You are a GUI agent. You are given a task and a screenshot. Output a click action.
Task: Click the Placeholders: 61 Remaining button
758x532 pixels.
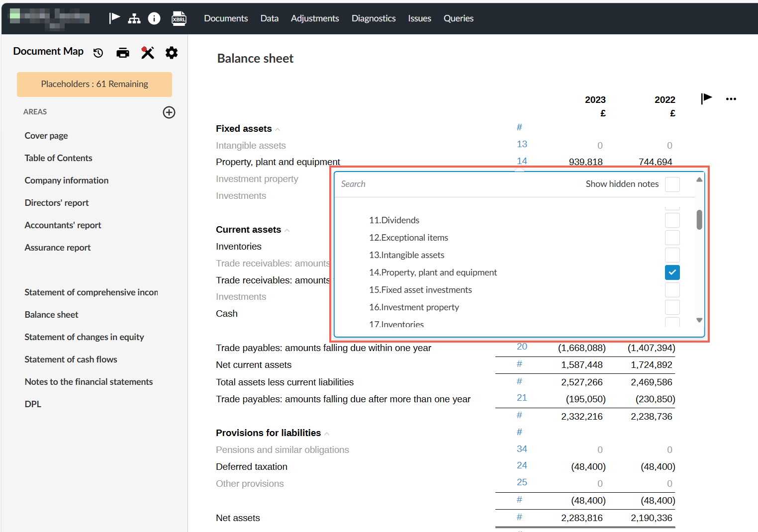[x=95, y=85]
